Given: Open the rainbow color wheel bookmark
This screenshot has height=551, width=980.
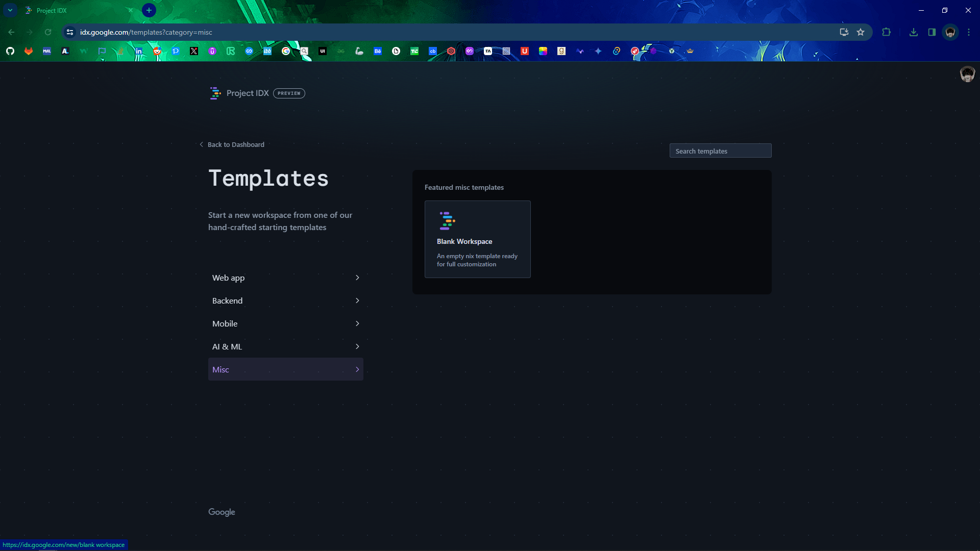Looking at the screenshot, I should click(543, 51).
